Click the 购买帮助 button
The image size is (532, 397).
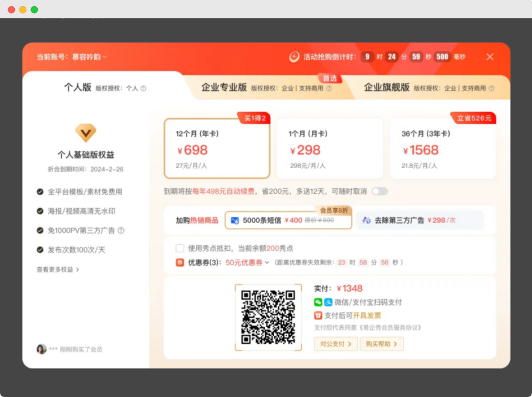point(381,344)
